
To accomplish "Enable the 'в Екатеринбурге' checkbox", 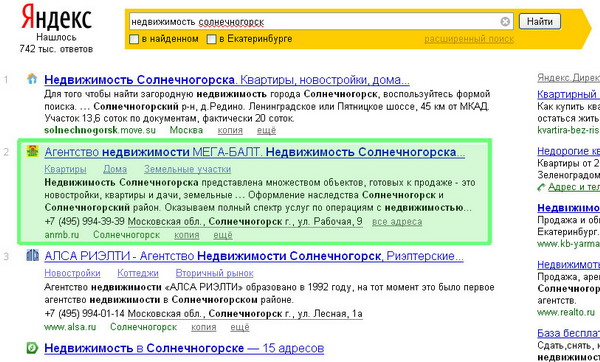I will tap(212, 39).
